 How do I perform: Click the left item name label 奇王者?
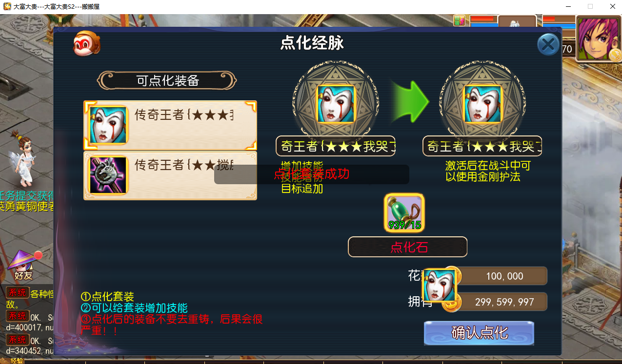[x=336, y=146]
